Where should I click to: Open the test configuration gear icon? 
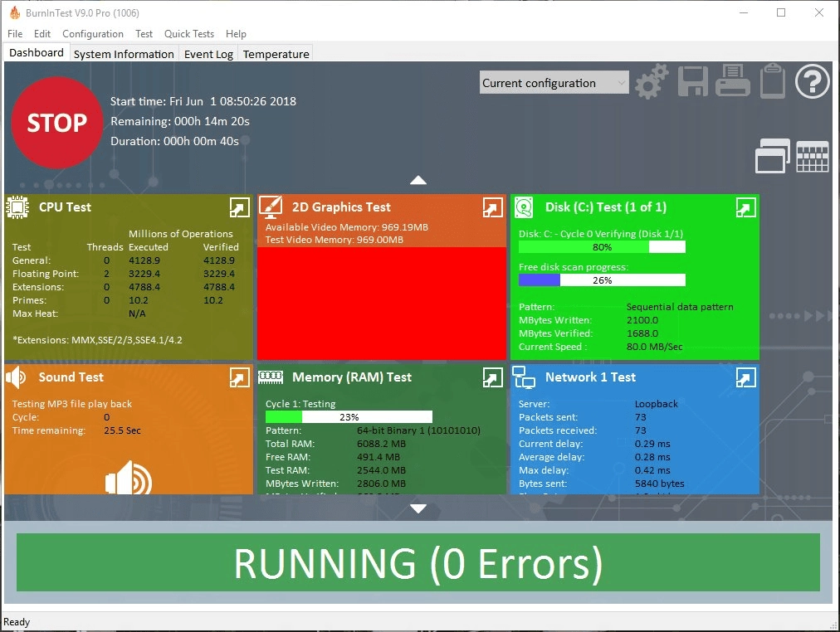[652, 82]
